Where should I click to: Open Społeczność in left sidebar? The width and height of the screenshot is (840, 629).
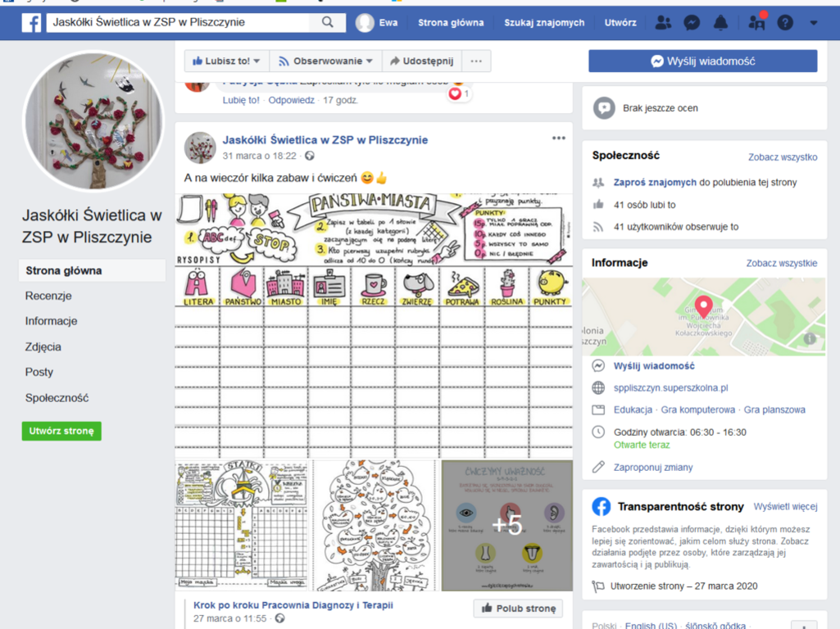click(57, 398)
